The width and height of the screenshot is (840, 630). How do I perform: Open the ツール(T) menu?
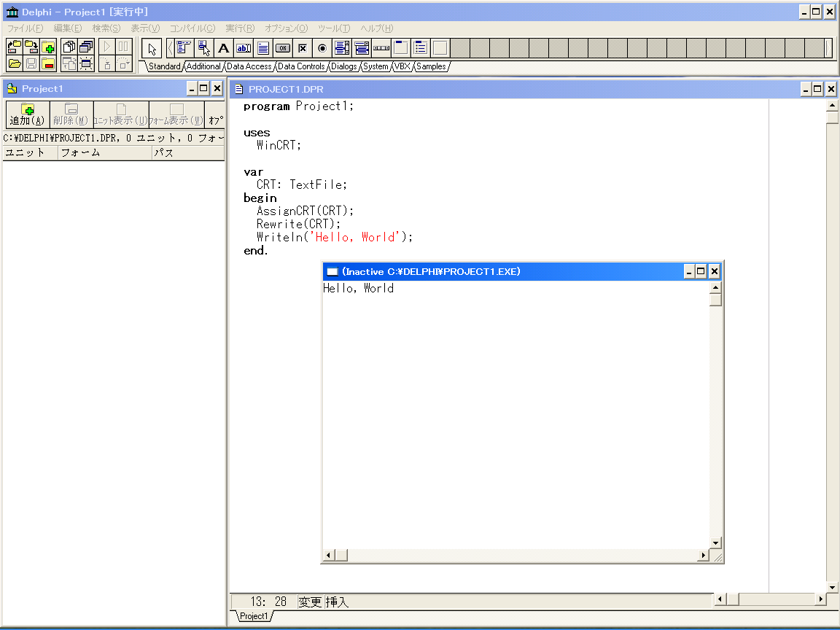click(334, 28)
